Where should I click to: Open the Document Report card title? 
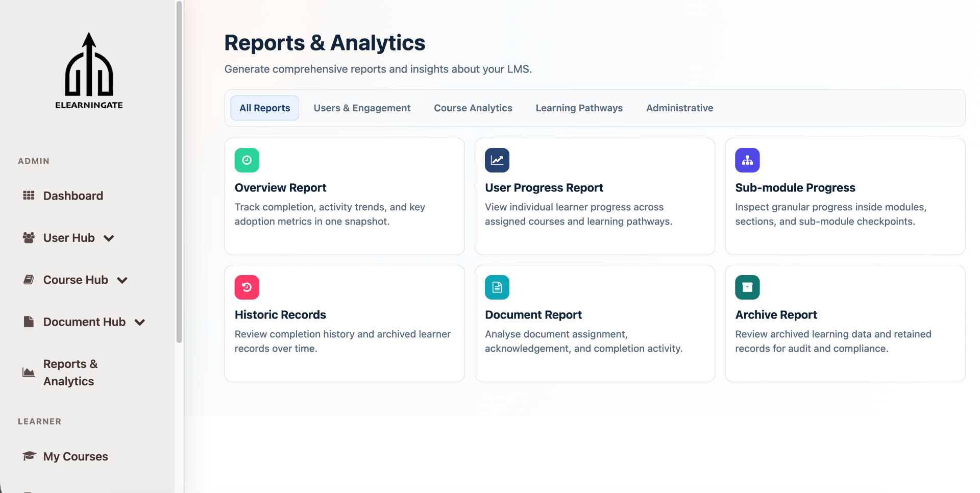[533, 315]
